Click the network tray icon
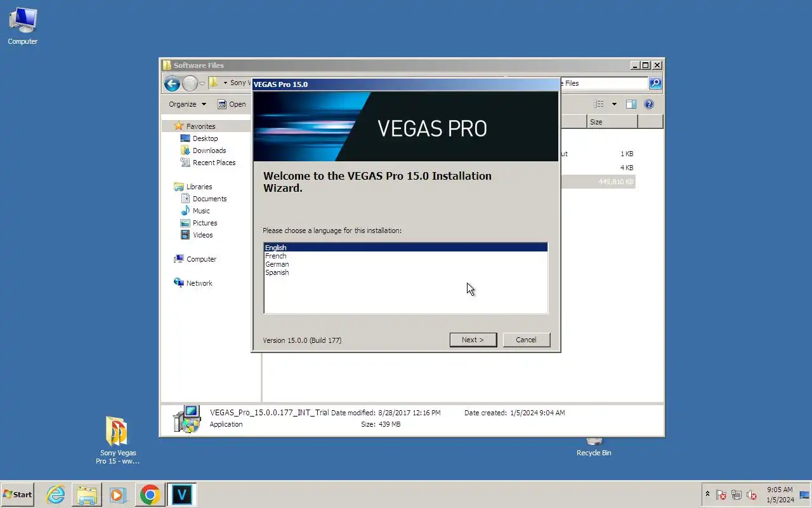 (737, 495)
